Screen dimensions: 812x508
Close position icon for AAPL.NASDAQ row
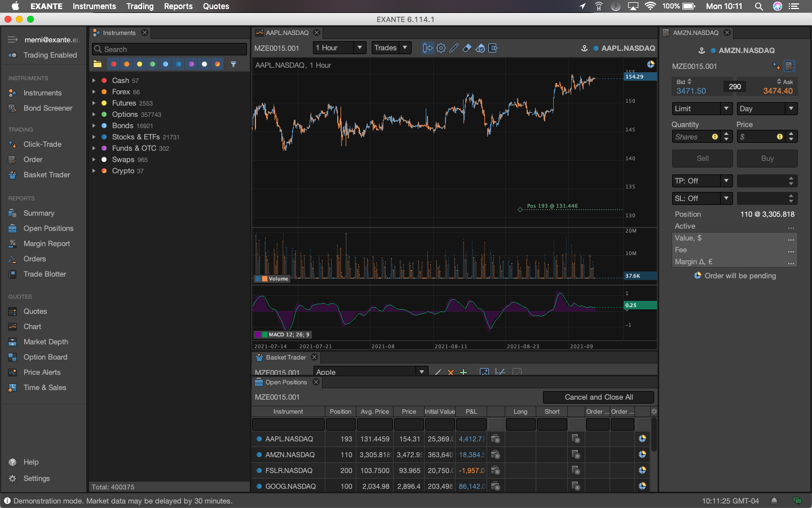click(x=495, y=439)
